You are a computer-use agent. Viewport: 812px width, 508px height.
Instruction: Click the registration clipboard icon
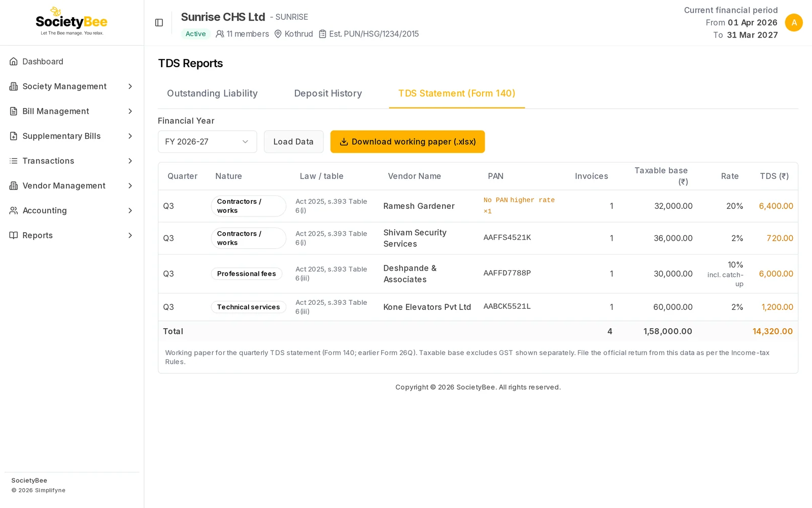coord(322,34)
